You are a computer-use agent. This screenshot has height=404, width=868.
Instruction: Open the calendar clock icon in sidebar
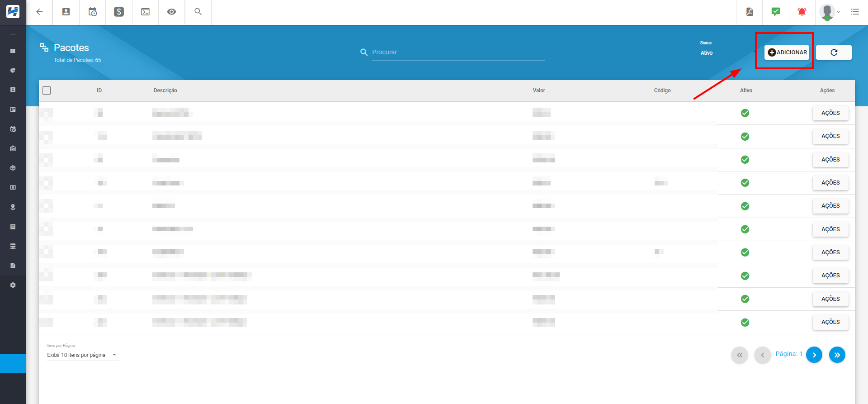[x=13, y=129]
